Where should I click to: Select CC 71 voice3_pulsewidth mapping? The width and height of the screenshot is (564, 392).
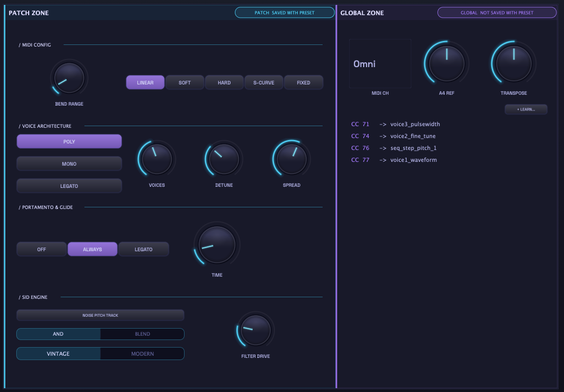point(396,124)
